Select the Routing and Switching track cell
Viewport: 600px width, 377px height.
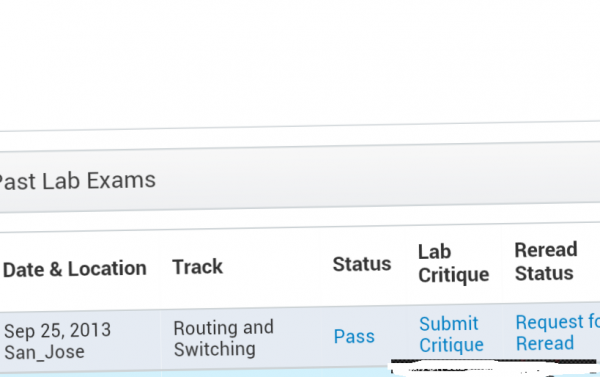[223, 338]
